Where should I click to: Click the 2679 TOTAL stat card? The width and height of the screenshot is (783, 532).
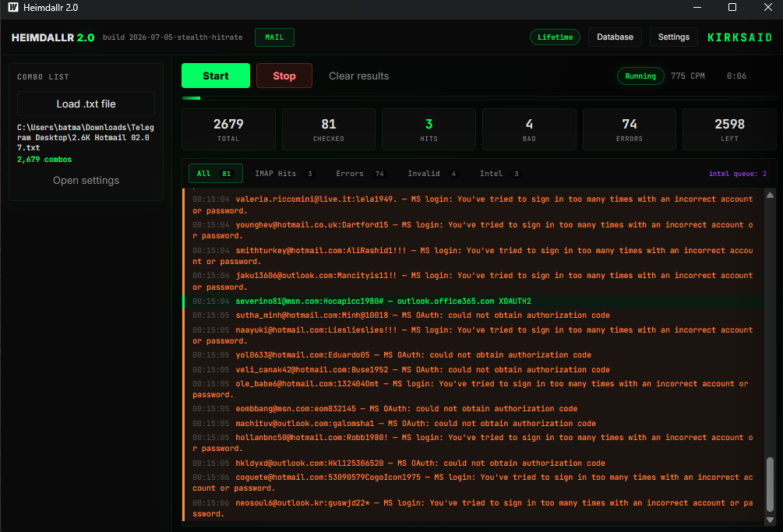pos(228,129)
